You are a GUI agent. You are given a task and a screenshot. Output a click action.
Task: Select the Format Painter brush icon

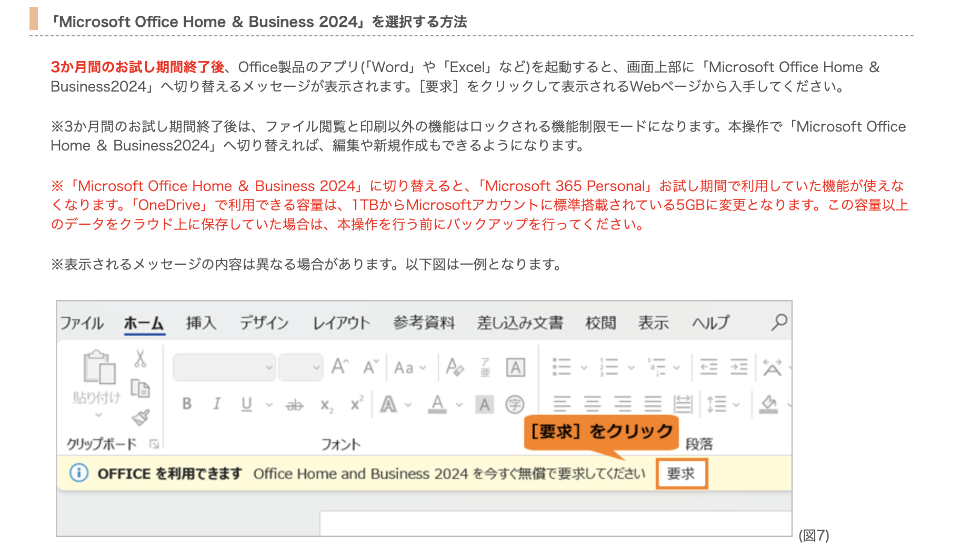pyautogui.click(x=140, y=418)
